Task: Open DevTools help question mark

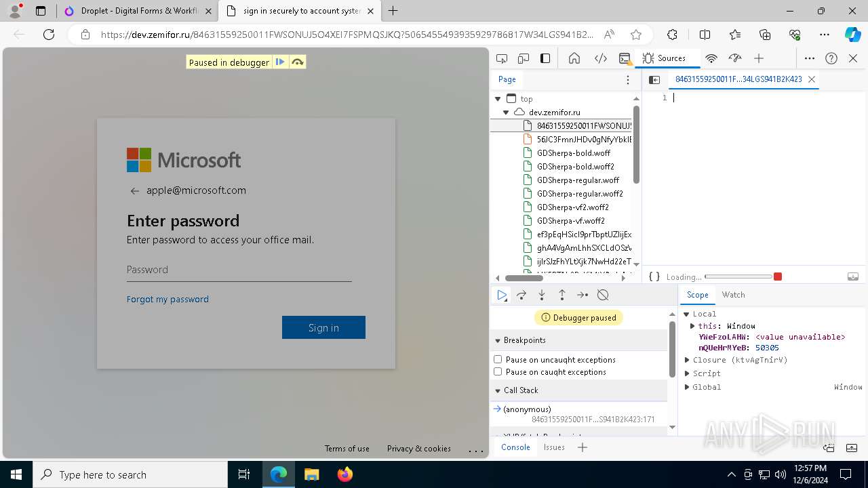Action: (831, 58)
